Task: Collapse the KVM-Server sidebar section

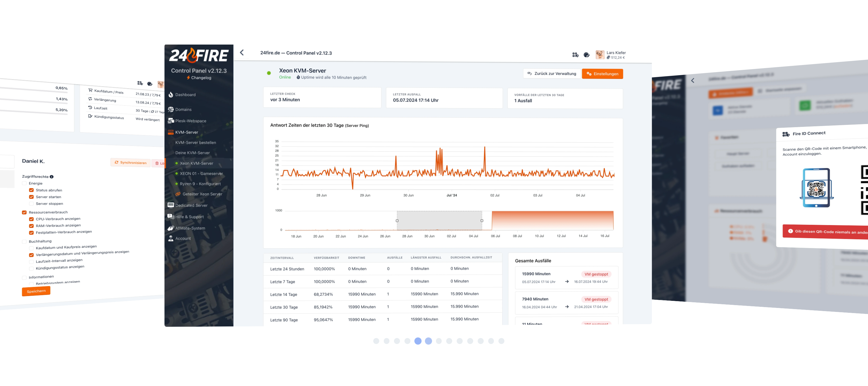Action: (x=186, y=132)
